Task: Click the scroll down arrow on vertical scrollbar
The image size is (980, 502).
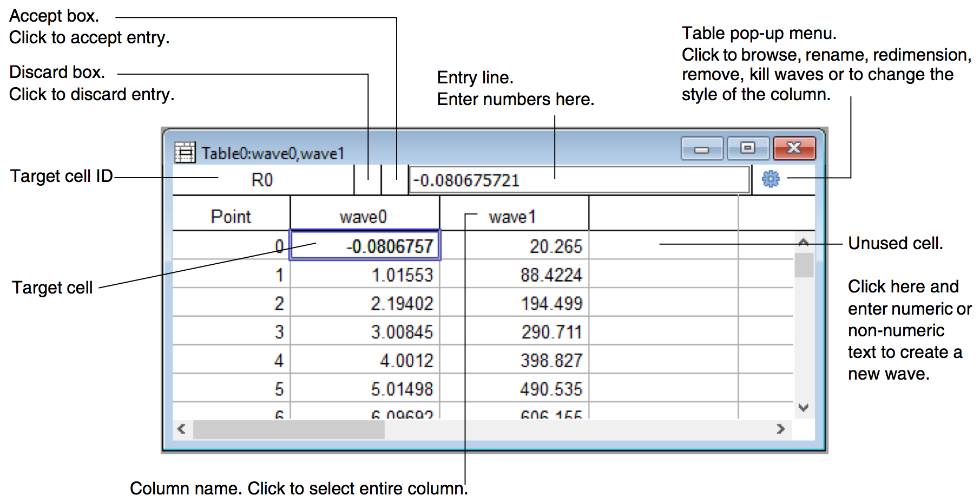Action: click(x=804, y=407)
